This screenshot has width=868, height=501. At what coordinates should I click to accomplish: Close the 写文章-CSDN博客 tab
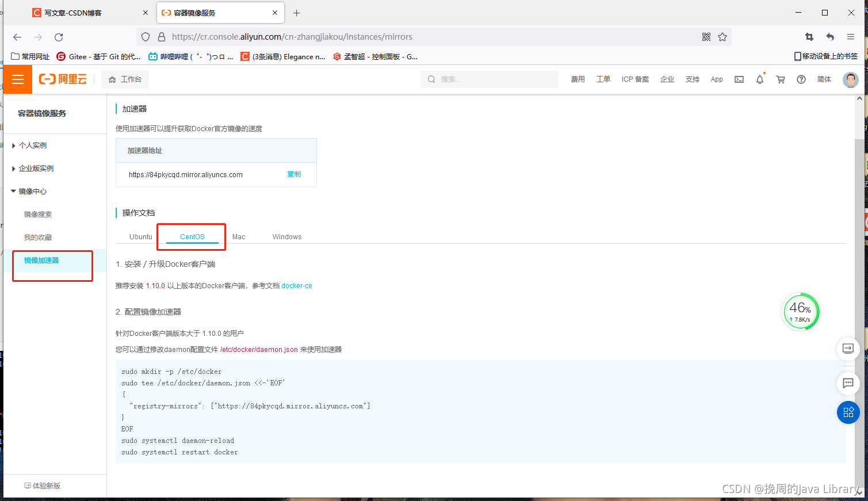point(146,13)
